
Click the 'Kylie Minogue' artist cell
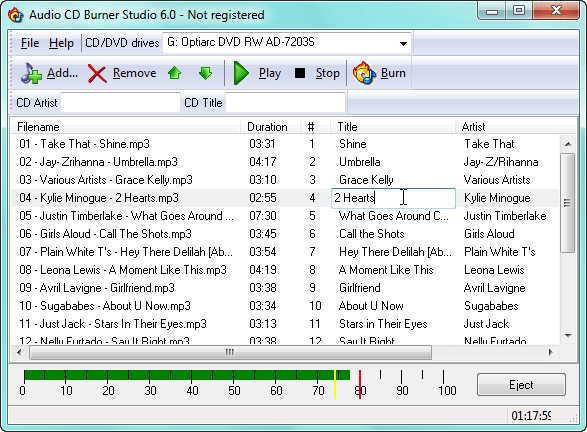[x=497, y=198]
